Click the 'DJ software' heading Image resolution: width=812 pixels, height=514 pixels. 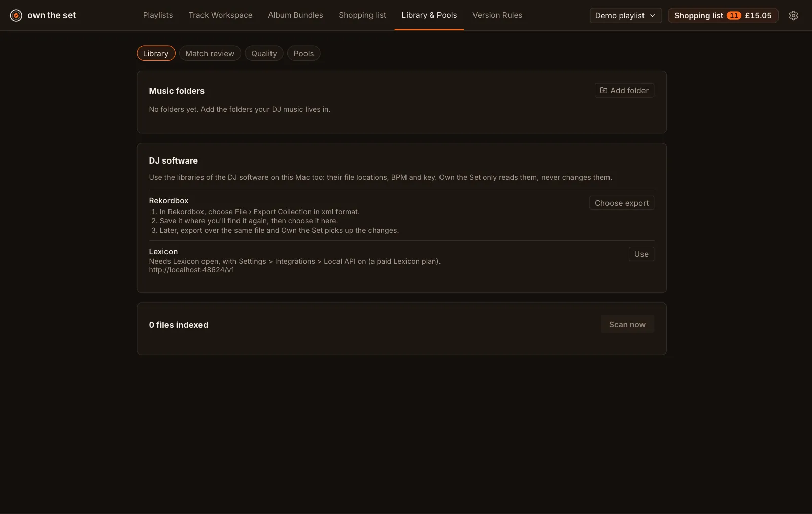(x=173, y=160)
